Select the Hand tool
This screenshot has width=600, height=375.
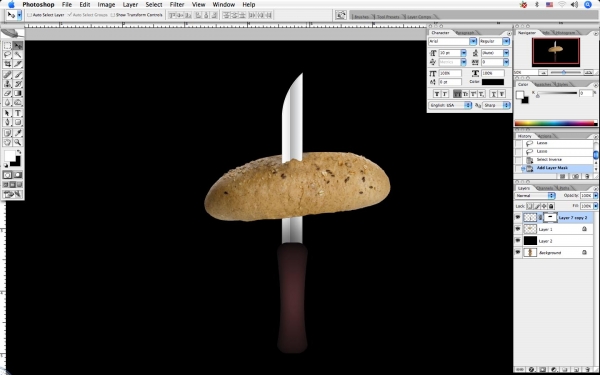(x=7, y=142)
